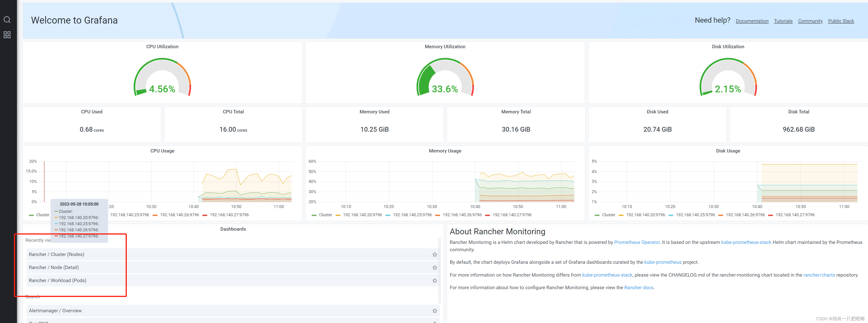This screenshot has height=323, width=868.
Task: Open Rancher / Cluster (Nodes) dashboard
Action: [57, 254]
